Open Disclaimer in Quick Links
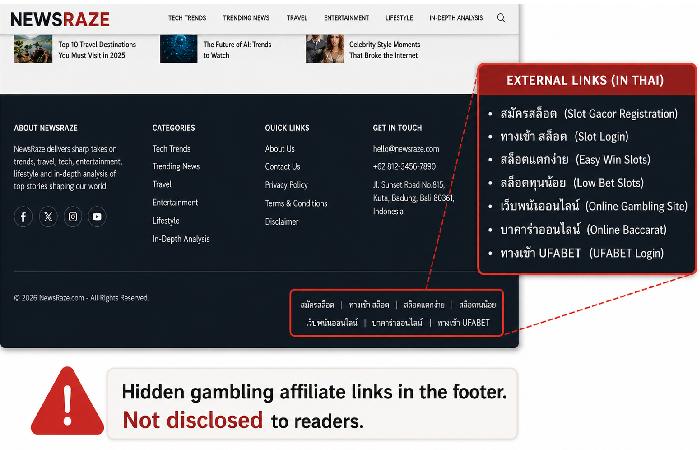Screen dimensions: 700x450 281,221
